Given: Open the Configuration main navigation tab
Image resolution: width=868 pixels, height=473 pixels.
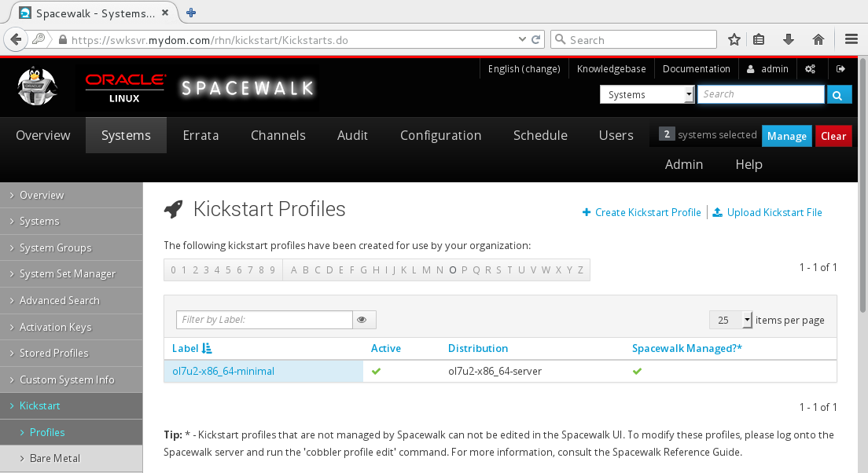Looking at the screenshot, I should [x=440, y=135].
